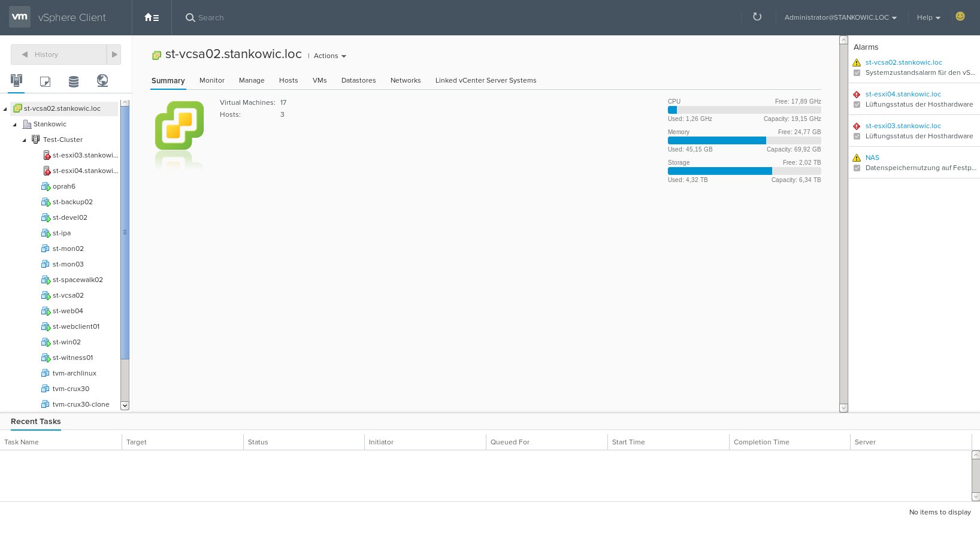Viewport: 980px width, 545px height.
Task: Open the Actions dropdown
Action: [x=330, y=56]
